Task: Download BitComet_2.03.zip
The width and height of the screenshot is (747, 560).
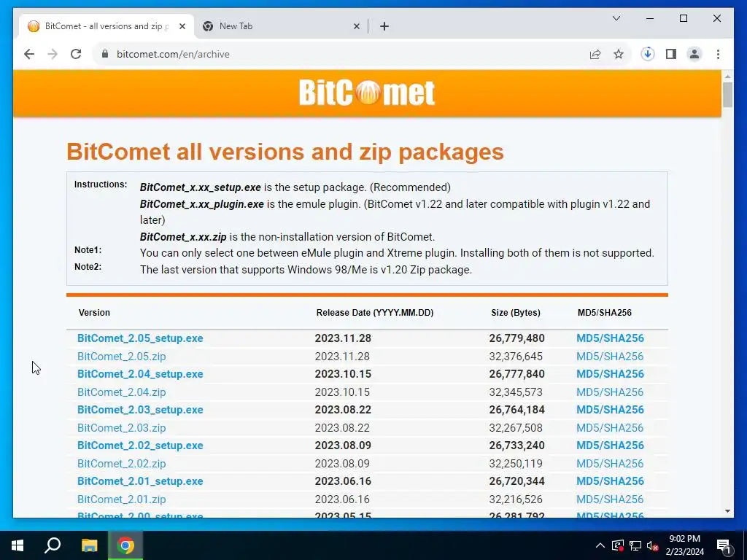Action: tap(122, 427)
